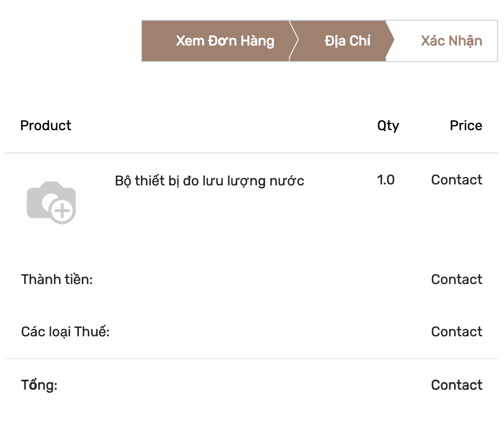Viewport: 504px width, 432px height.
Task: Click the arrow between Xem Đơn Hàng and Địa Chỉ
Action: (294, 41)
